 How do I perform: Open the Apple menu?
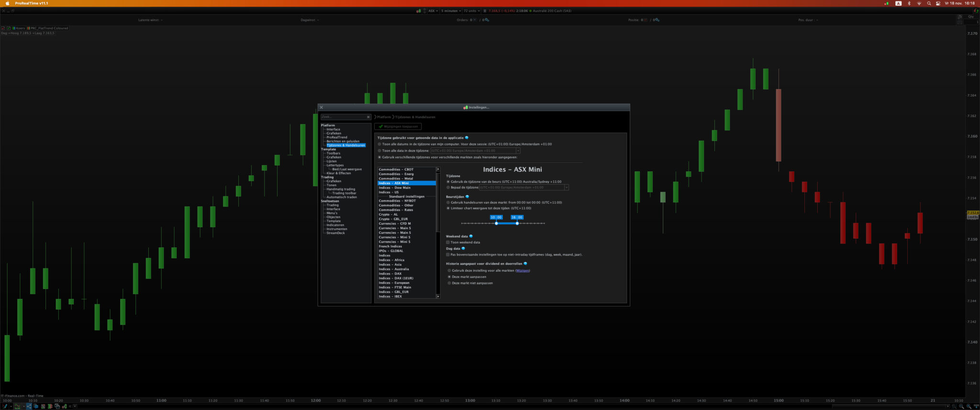click(x=7, y=3)
